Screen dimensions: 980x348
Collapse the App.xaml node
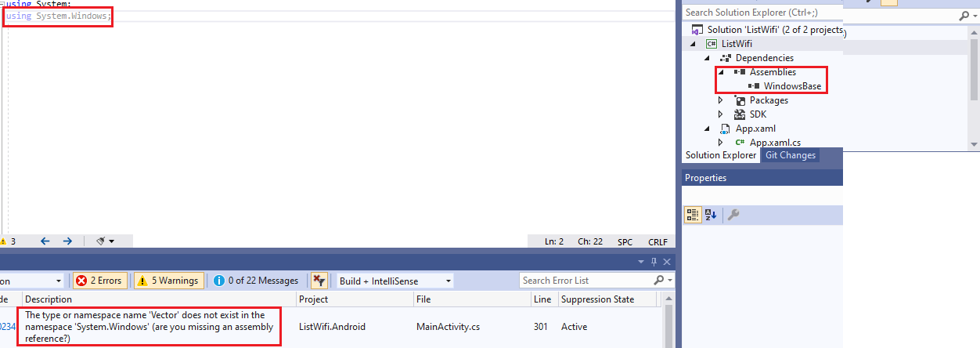click(708, 129)
